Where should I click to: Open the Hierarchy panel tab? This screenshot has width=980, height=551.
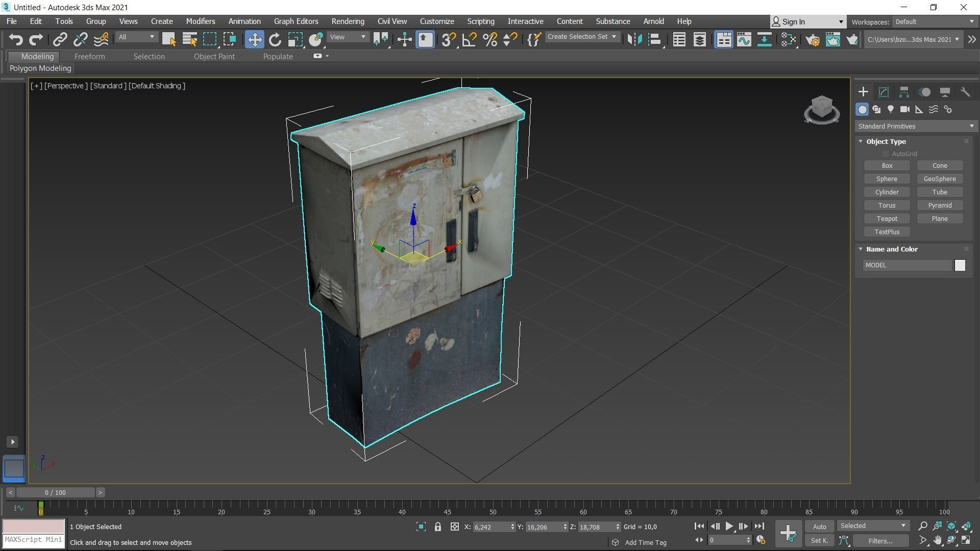pyautogui.click(x=904, y=92)
